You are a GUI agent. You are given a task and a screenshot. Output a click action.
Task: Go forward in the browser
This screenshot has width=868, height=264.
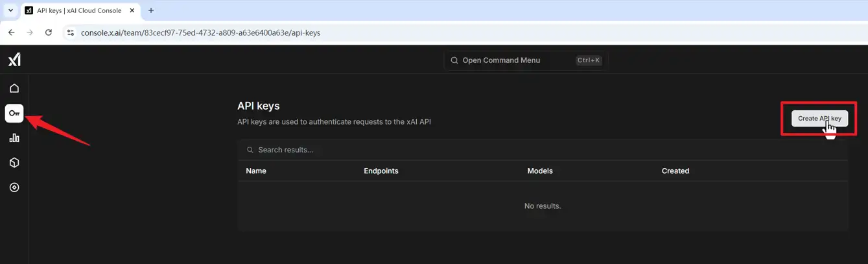[30, 32]
